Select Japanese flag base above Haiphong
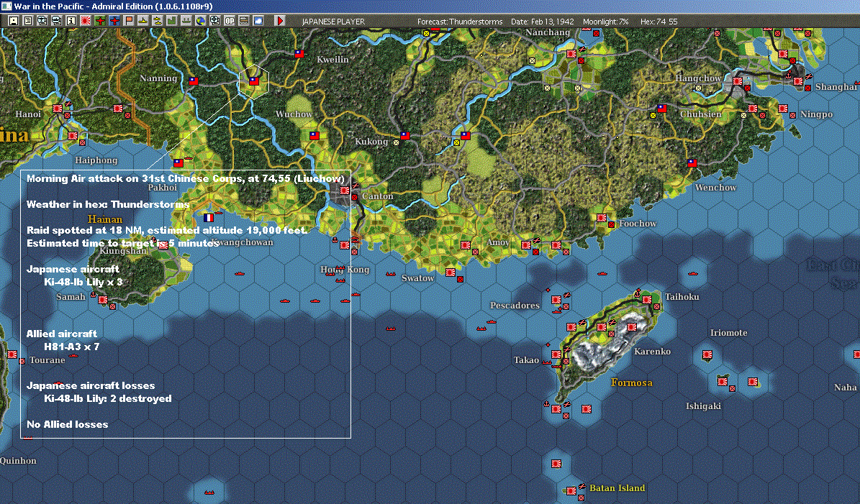860x504 pixels. coord(73,136)
